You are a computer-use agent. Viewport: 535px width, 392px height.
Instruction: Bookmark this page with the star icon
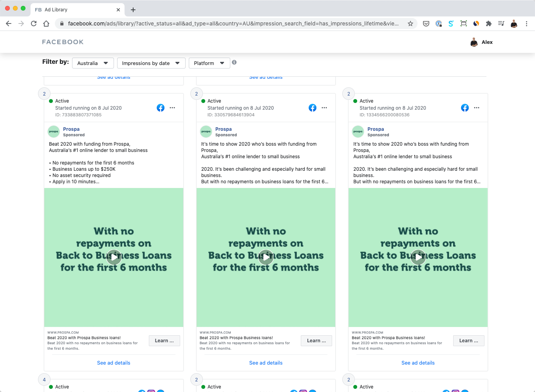(410, 23)
